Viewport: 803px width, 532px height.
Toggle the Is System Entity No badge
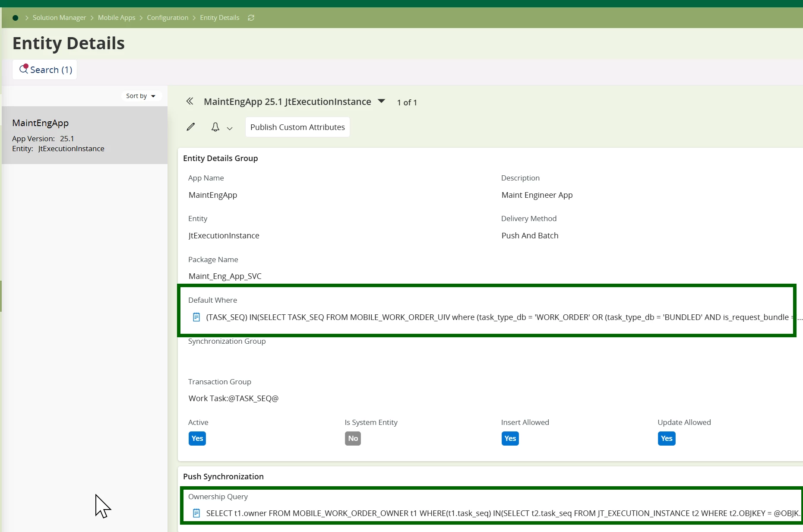353,439
